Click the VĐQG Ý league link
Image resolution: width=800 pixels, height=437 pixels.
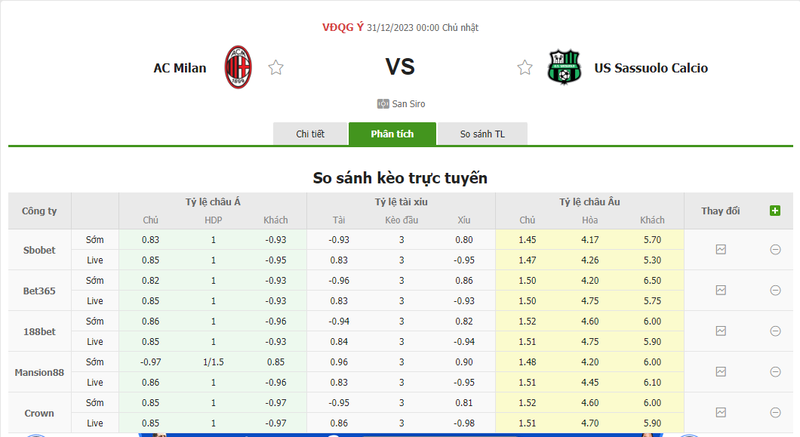coord(341,27)
